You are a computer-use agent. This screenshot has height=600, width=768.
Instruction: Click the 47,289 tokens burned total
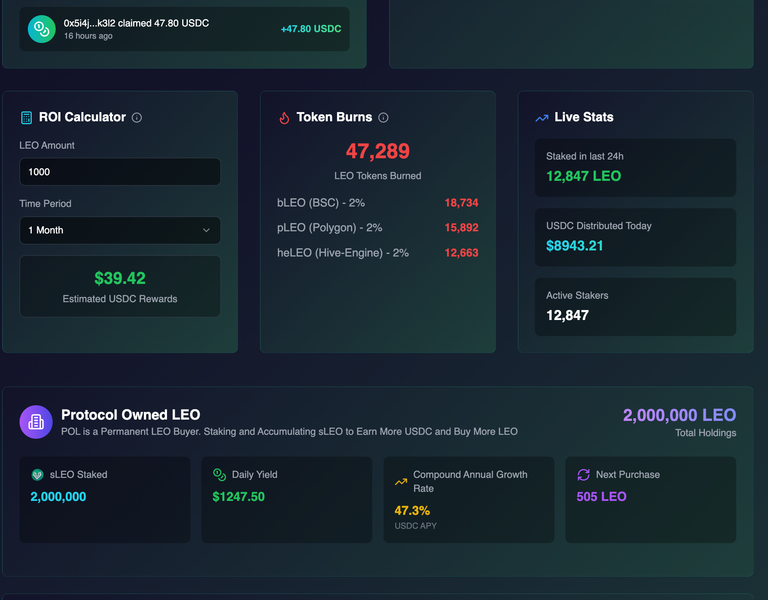[x=378, y=151]
